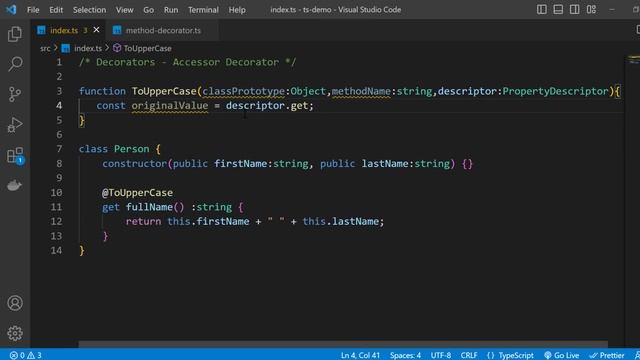This screenshot has width=640, height=360.
Task: Click the horizontal editor scrollbar
Action: [343, 344]
